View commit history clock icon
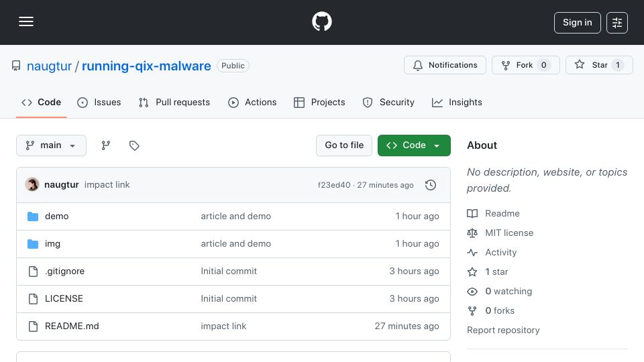 (431, 185)
